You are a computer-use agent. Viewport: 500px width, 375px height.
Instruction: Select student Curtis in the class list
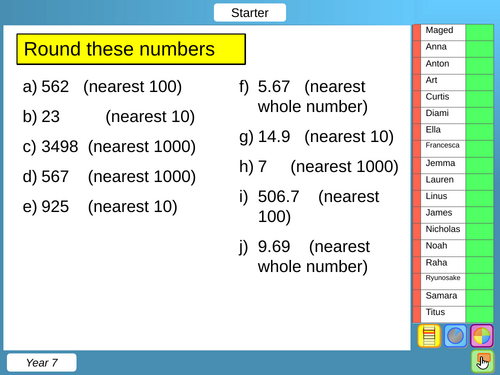pos(443,99)
